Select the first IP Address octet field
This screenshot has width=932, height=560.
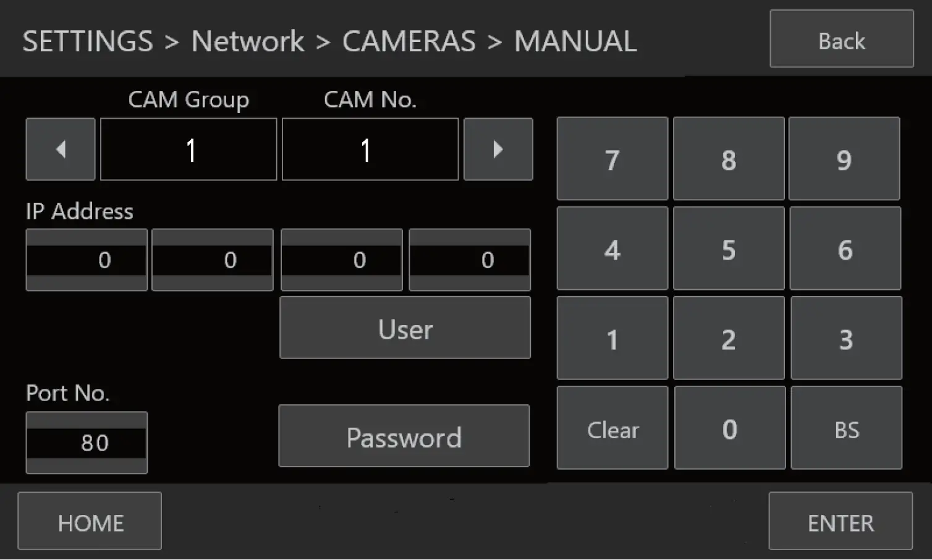click(x=86, y=260)
